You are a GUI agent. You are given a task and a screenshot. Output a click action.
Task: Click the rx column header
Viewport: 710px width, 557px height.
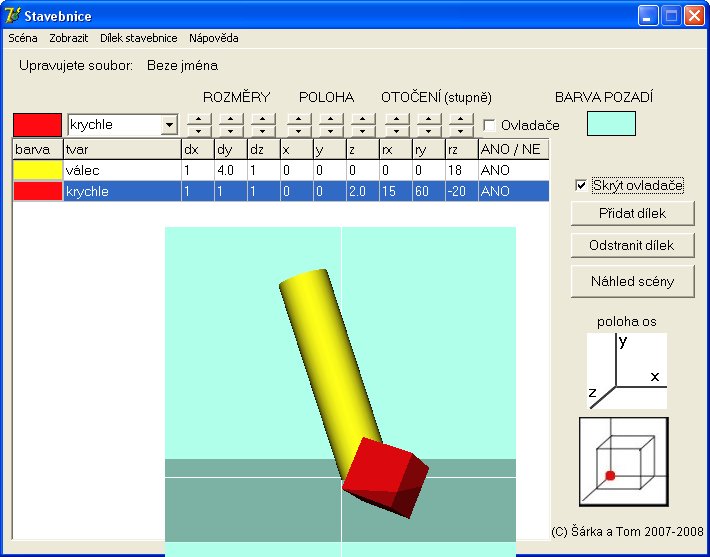[396, 149]
